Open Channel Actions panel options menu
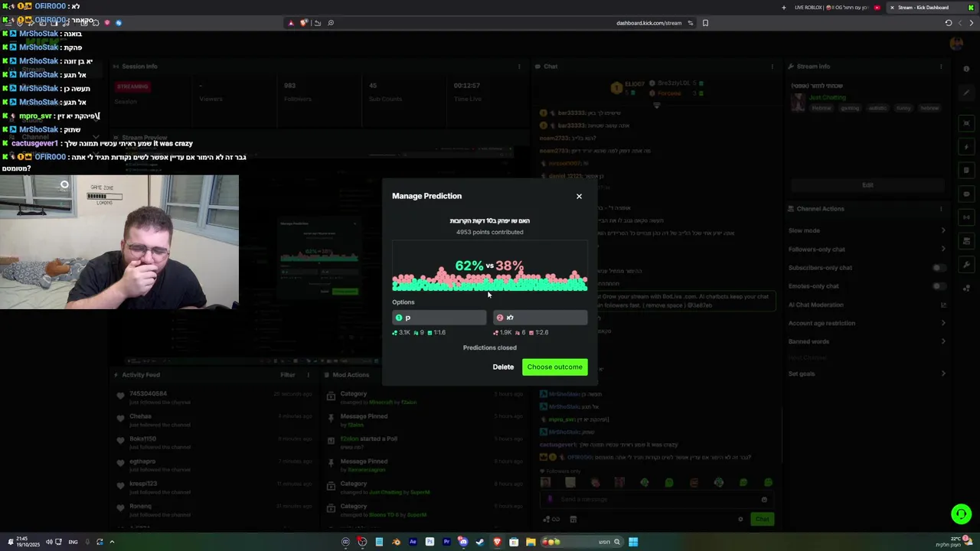 941,209
